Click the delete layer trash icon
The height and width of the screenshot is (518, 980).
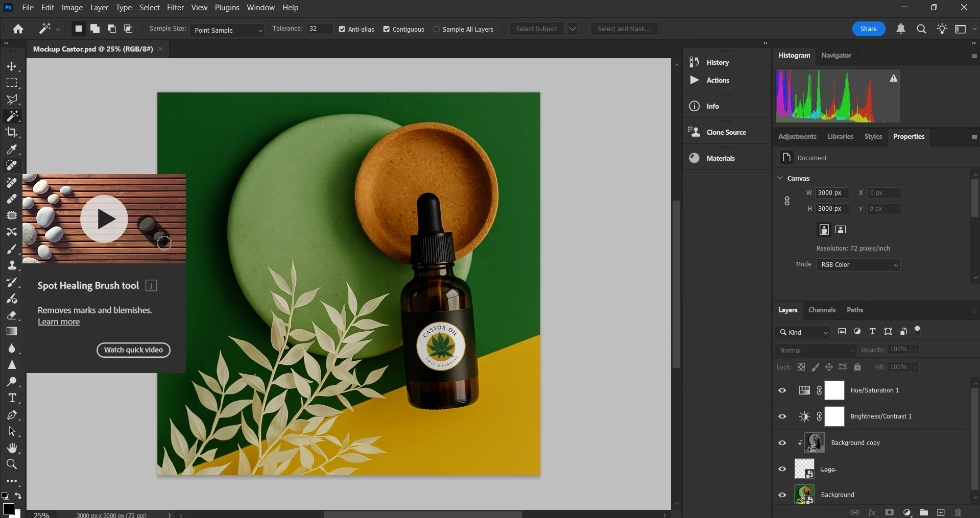(958, 512)
